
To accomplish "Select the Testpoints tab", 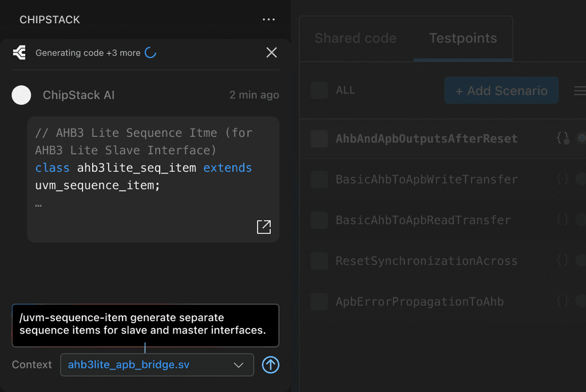I will [463, 38].
